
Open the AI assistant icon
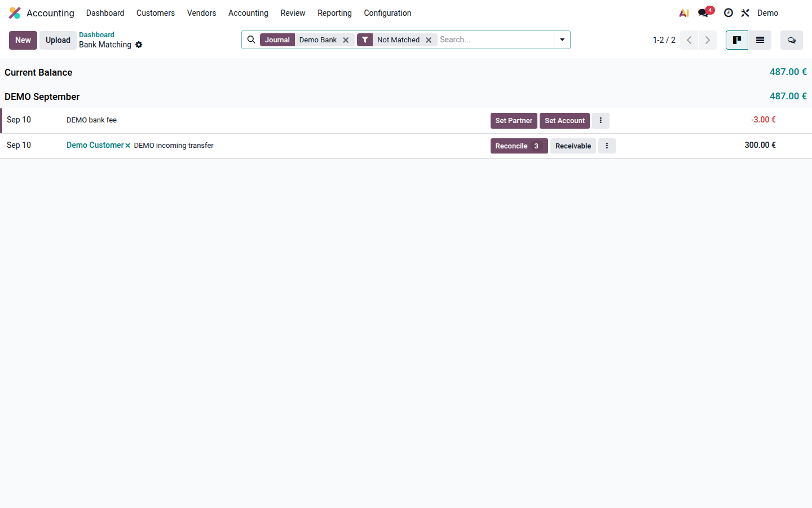[684, 13]
